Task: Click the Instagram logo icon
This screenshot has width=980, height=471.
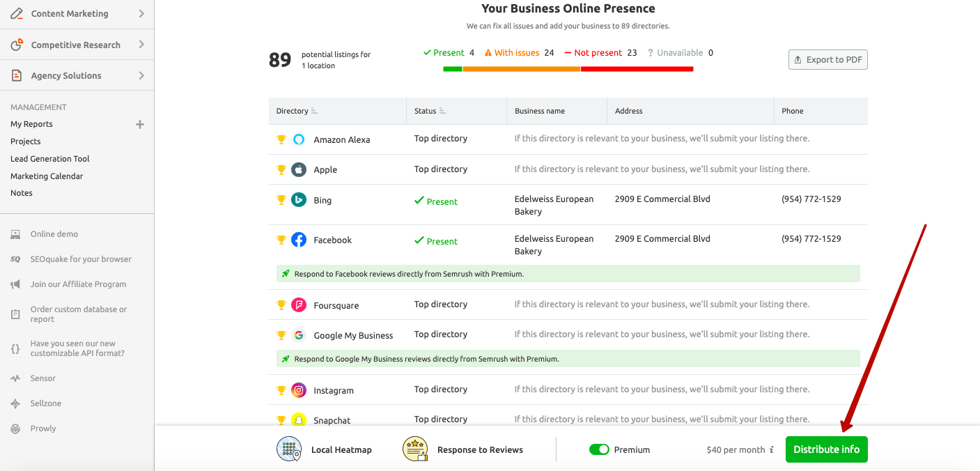Action: (x=299, y=390)
